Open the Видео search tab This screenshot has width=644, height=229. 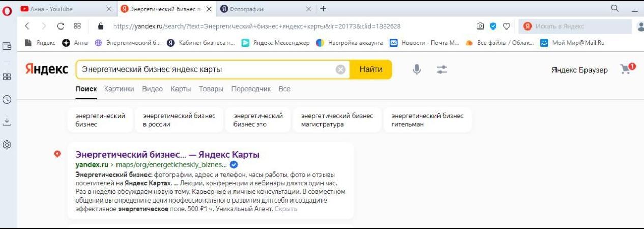coord(153,89)
